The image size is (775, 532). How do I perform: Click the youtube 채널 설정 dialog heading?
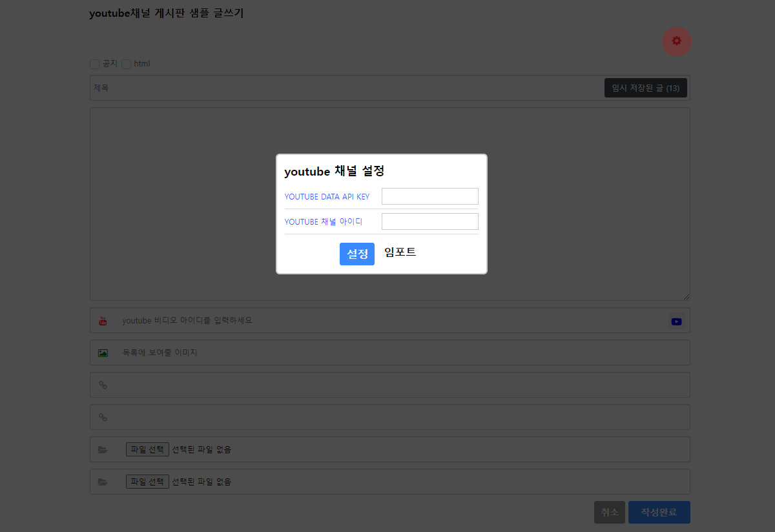pos(335,172)
